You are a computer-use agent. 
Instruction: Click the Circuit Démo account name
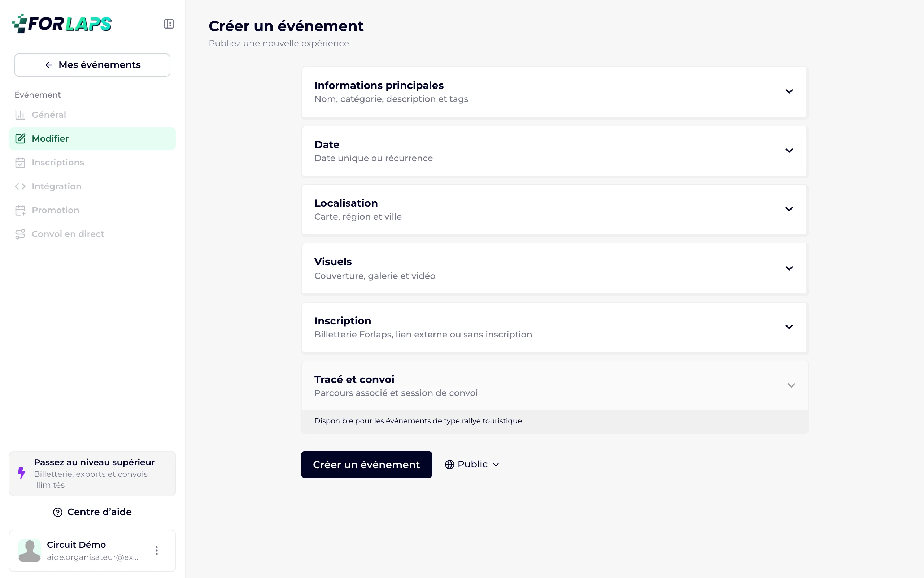point(77,544)
